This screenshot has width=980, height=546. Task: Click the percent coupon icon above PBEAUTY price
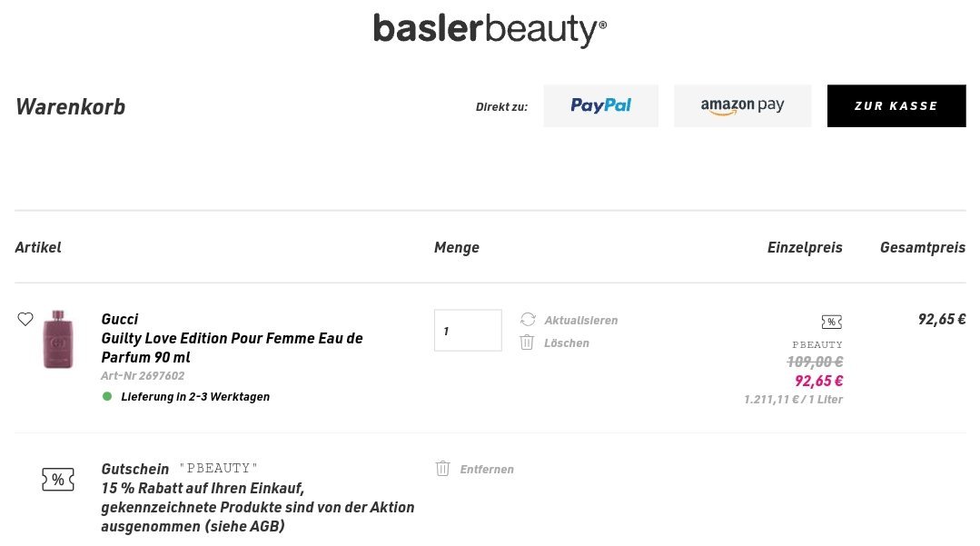click(831, 322)
